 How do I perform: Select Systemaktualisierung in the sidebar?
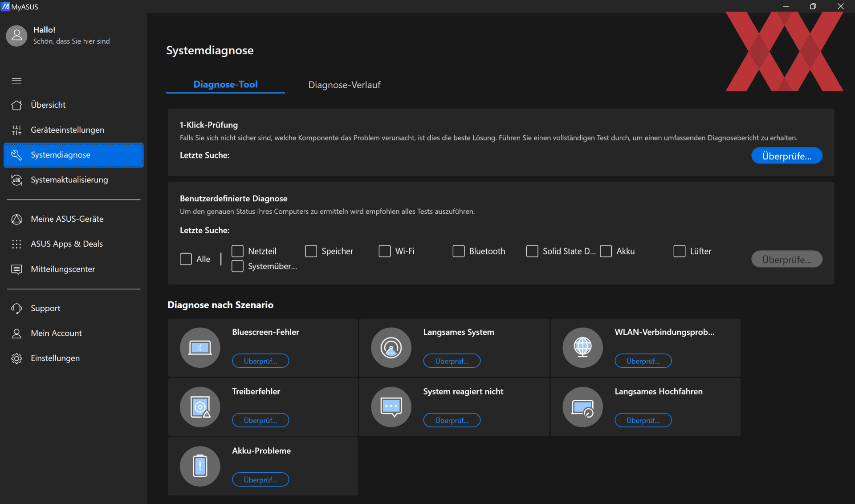pyautogui.click(x=73, y=180)
